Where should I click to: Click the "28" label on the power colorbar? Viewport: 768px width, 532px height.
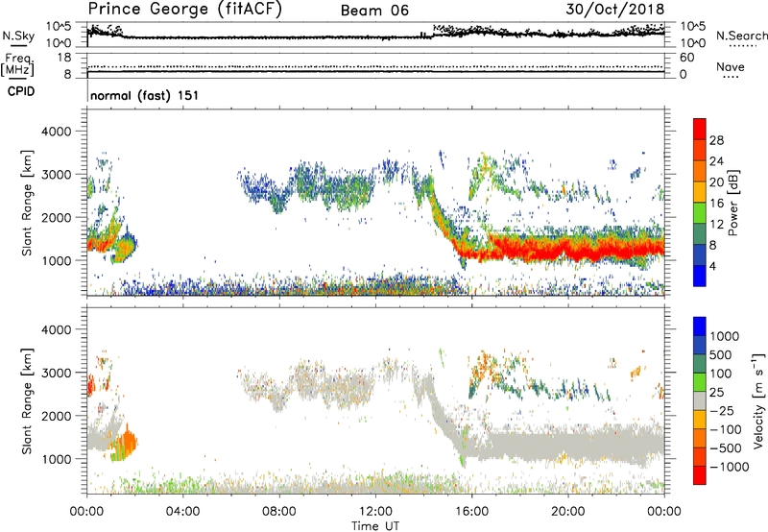tap(716, 140)
